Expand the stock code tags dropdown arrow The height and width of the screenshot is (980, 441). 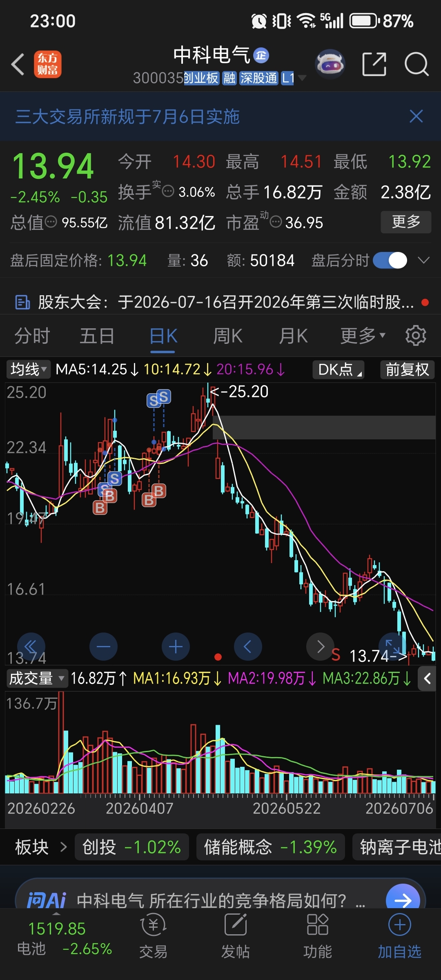302,78
